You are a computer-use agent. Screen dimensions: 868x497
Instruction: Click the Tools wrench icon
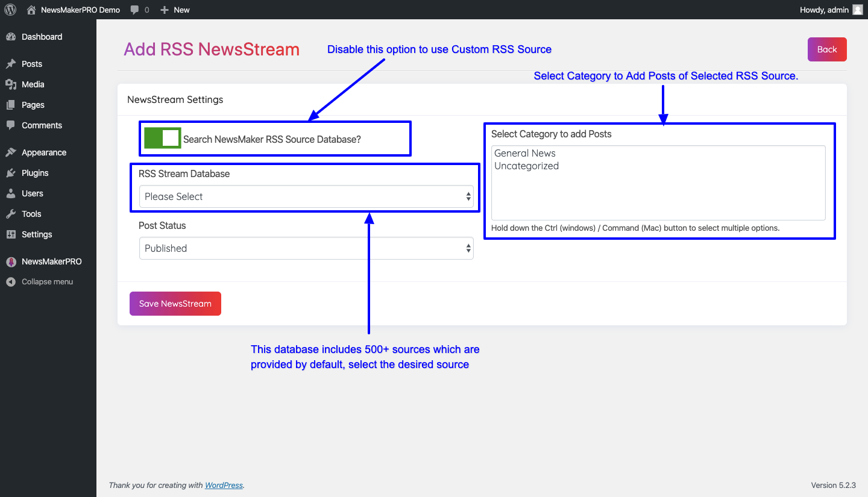point(11,214)
